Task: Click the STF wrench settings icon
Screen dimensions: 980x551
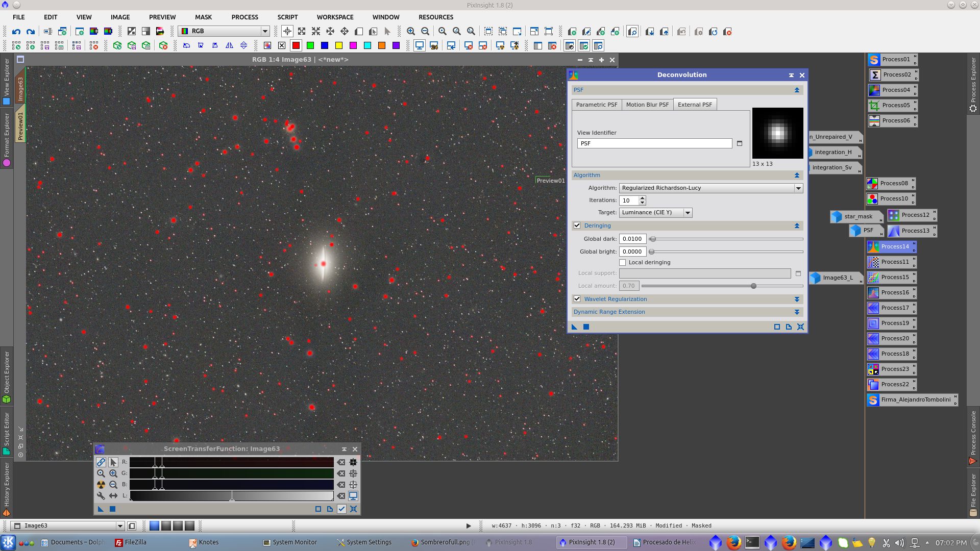Action: coord(101,496)
